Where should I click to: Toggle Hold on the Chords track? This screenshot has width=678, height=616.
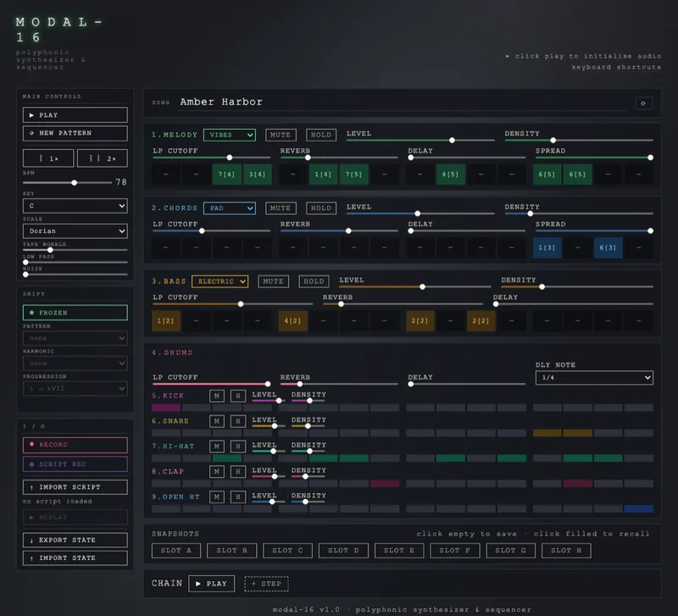click(x=321, y=208)
